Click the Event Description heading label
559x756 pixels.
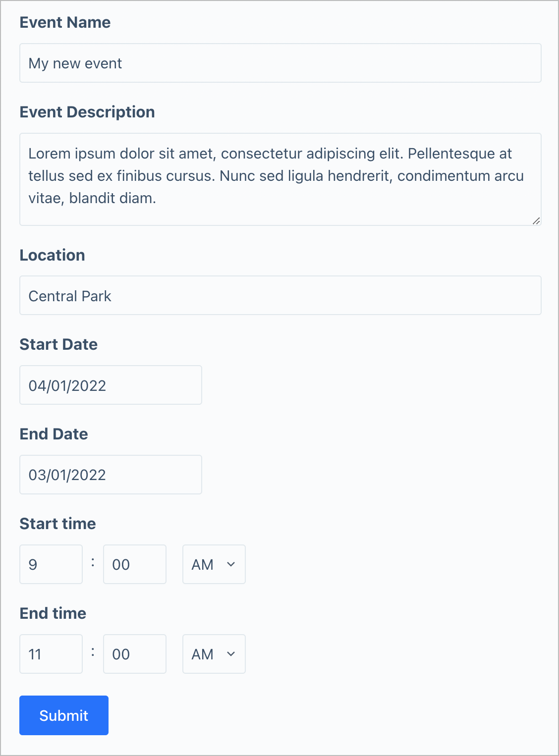click(x=87, y=112)
